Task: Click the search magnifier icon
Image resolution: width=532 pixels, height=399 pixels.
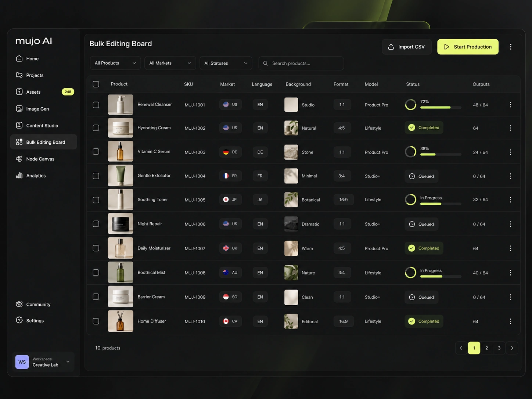Action: (x=265, y=63)
